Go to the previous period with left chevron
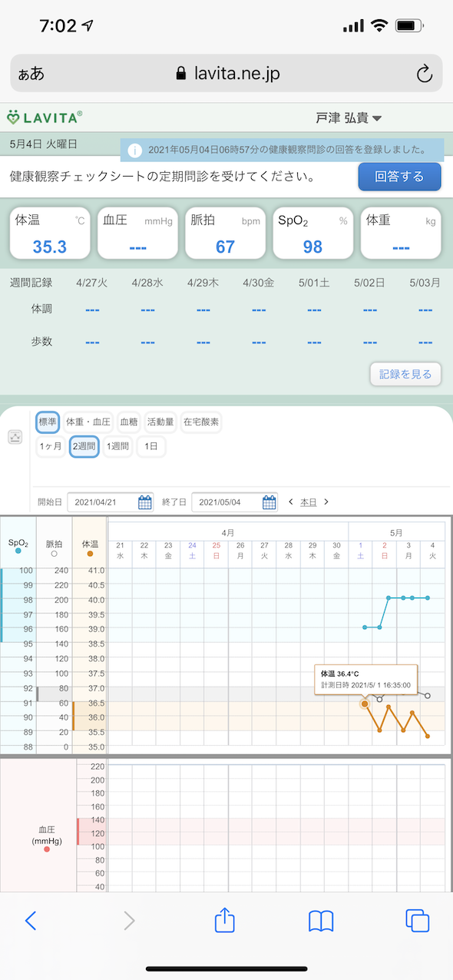The height and width of the screenshot is (980, 453). [290, 502]
